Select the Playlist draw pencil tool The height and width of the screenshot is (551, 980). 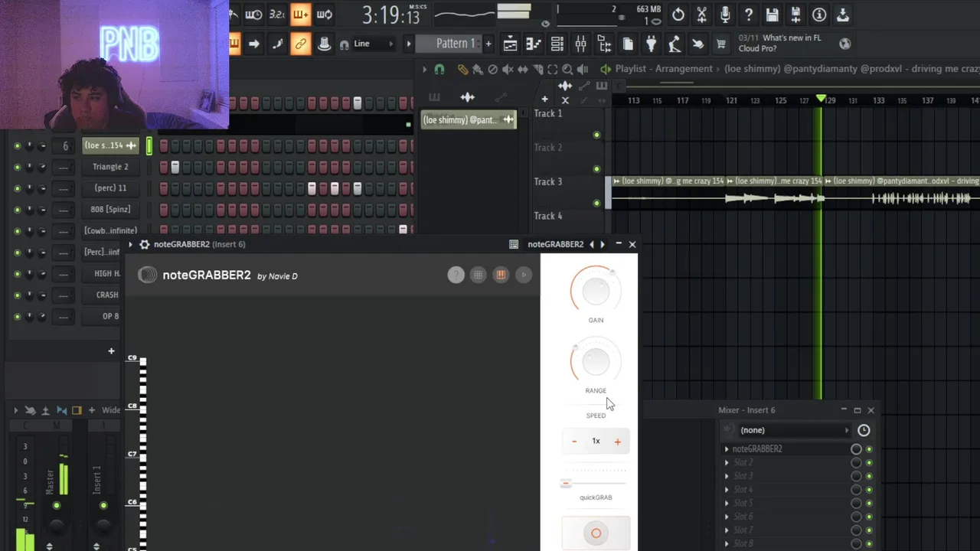462,70
